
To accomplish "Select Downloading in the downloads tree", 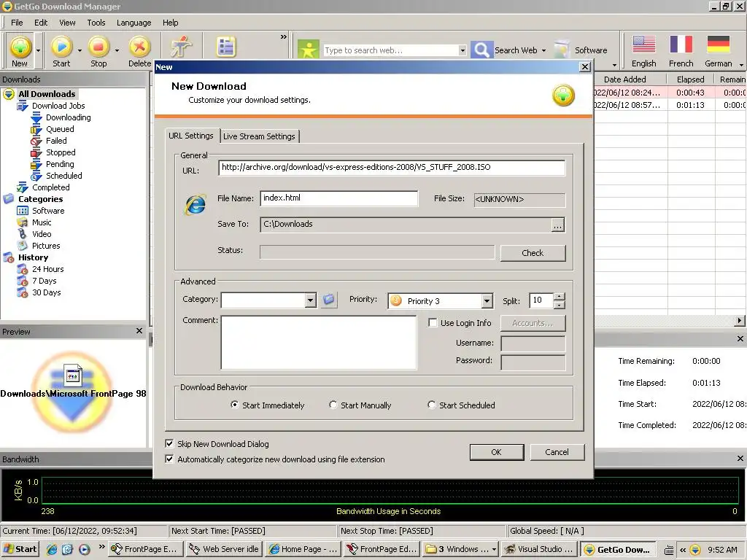I will (68, 117).
